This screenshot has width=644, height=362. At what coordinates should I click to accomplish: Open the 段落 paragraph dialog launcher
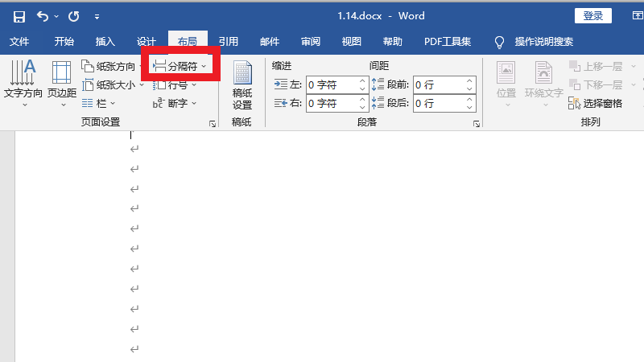[477, 124]
